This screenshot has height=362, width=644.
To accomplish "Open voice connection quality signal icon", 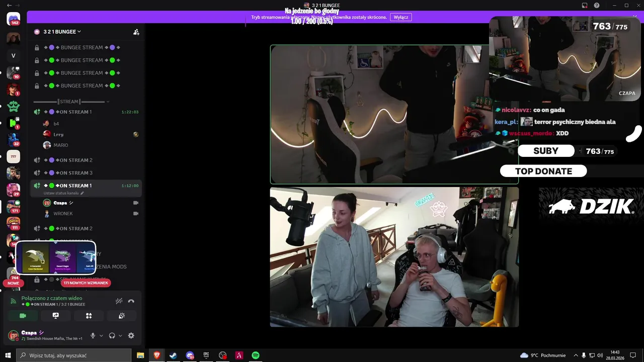I will 13,301.
